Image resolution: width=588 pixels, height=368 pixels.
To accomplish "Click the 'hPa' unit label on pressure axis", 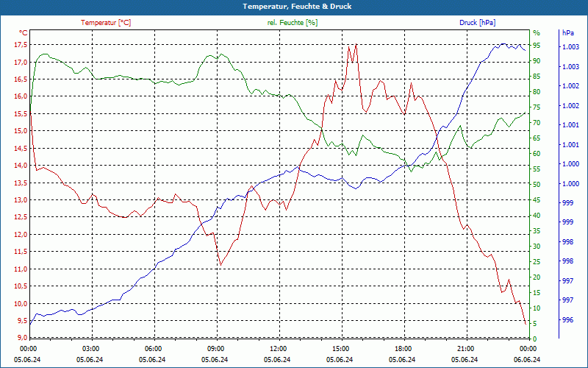I will (x=567, y=32).
